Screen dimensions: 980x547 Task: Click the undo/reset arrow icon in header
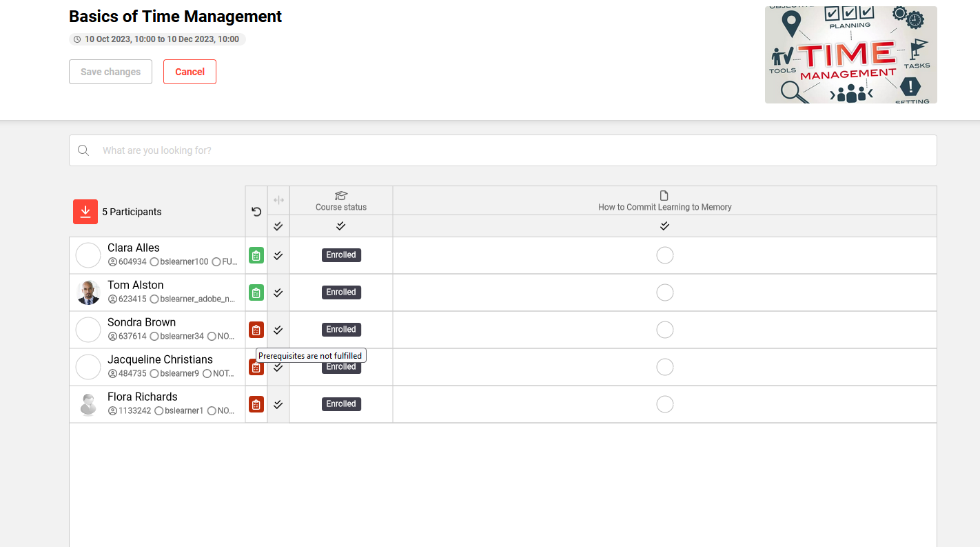pos(256,212)
